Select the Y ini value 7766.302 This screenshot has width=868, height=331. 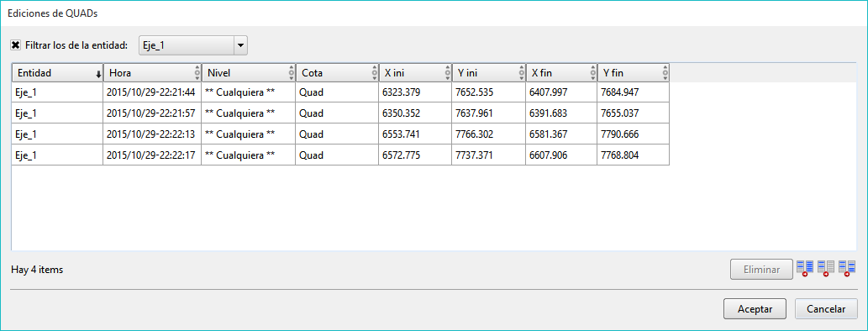pyautogui.click(x=489, y=134)
